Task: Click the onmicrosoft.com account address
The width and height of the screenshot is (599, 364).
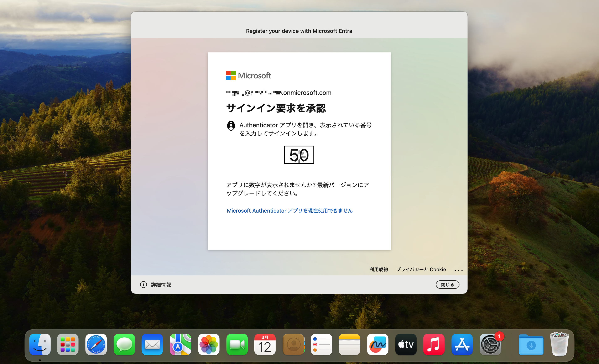Action: (x=278, y=93)
